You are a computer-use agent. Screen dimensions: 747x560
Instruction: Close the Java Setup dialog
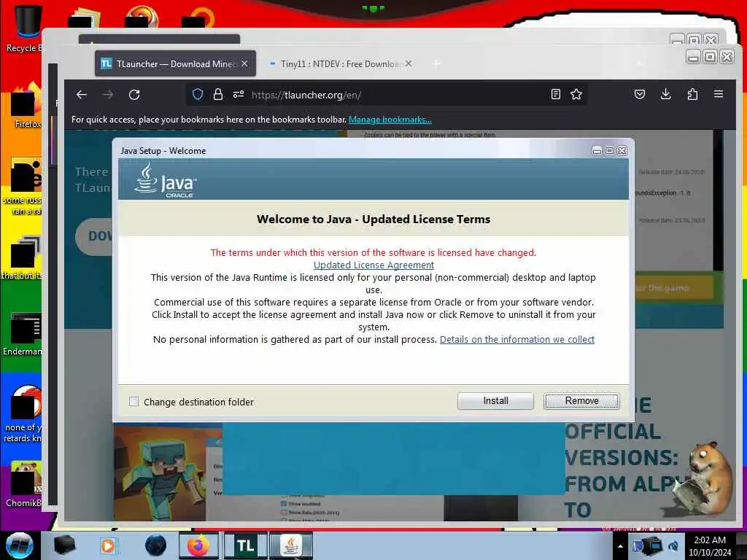click(622, 150)
